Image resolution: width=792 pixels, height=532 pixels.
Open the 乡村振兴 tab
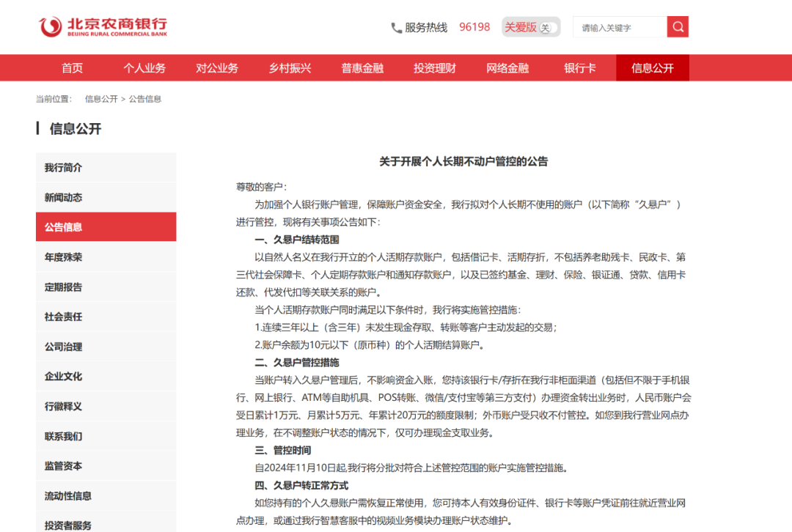289,67
